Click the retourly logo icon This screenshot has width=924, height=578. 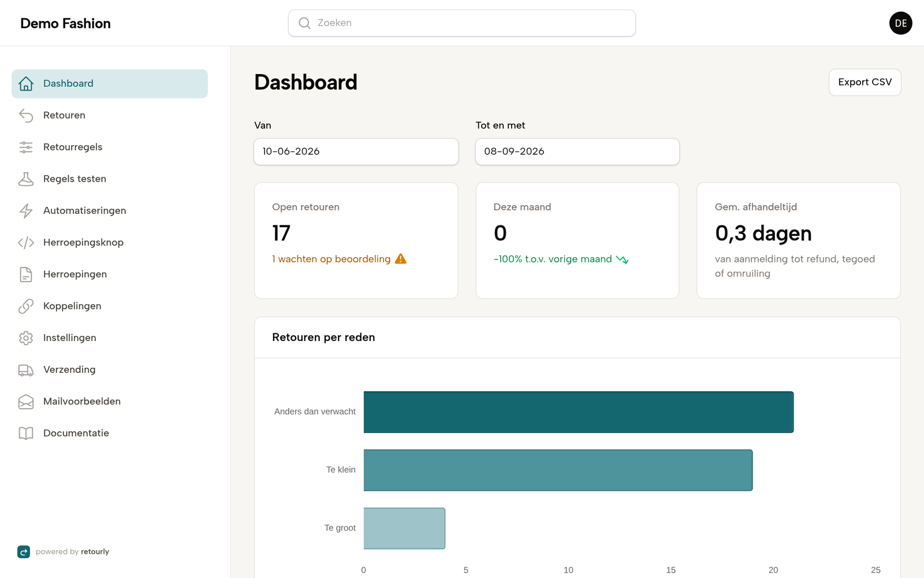coord(24,552)
